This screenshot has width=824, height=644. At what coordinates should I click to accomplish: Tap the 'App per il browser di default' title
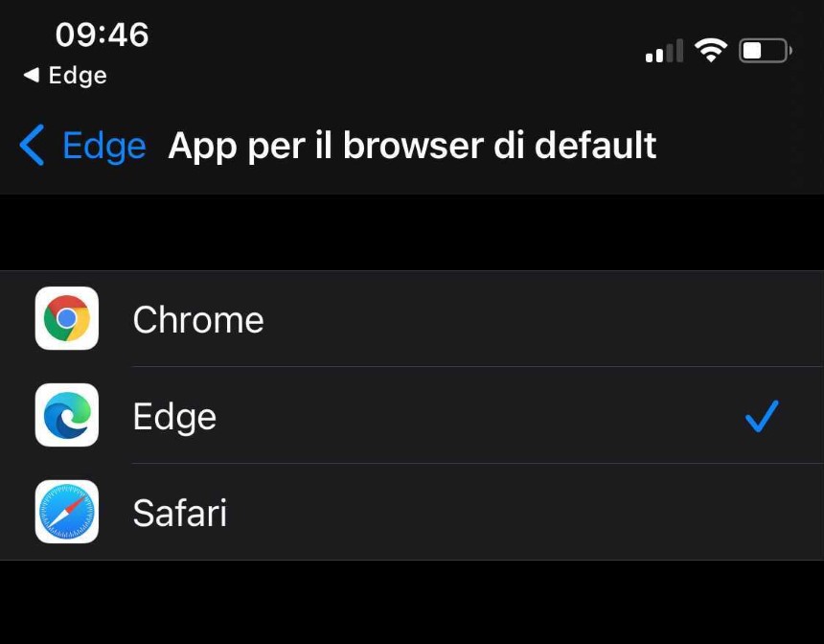(x=412, y=146)
